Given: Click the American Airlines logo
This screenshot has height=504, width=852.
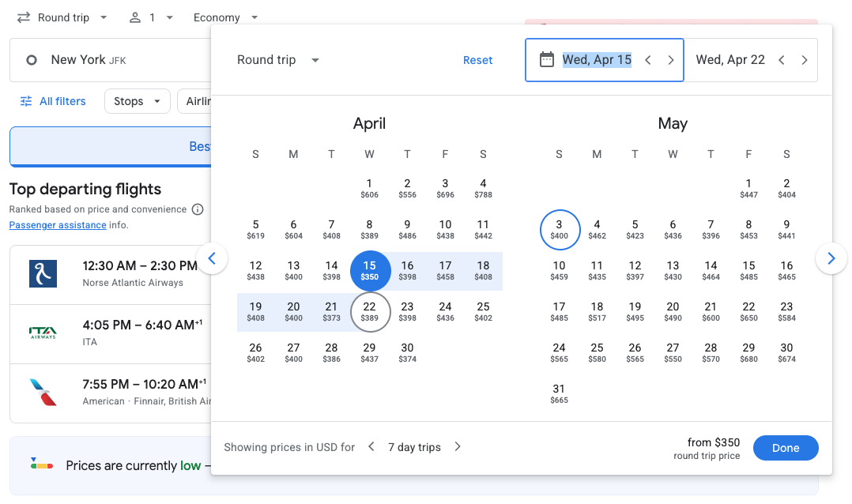Looking at the screenshot, I should tap(42, 393).
